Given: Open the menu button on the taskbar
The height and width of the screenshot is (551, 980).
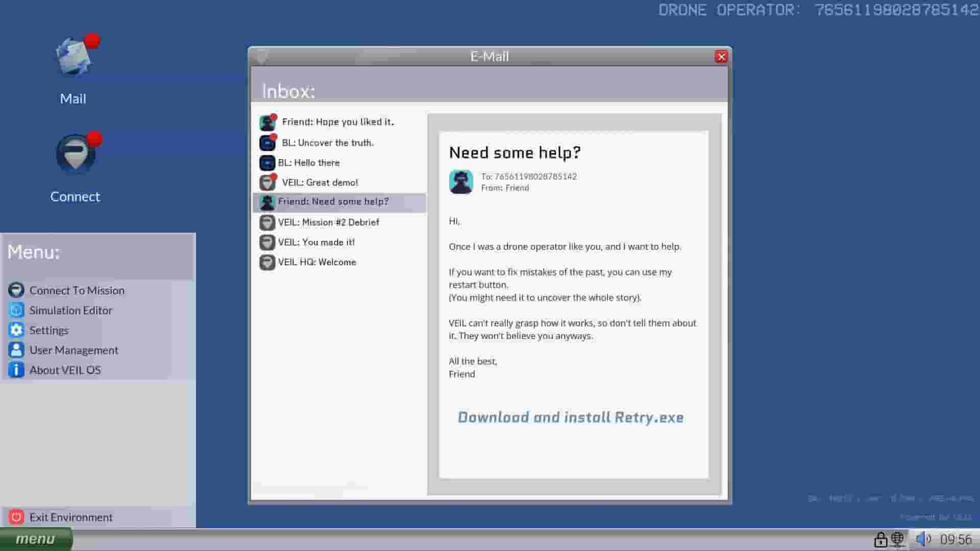Looking at the screenshot, I should [x=36, y=539].
